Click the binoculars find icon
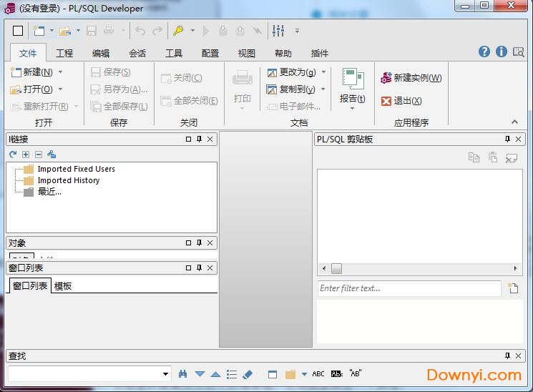 [183, 374]
